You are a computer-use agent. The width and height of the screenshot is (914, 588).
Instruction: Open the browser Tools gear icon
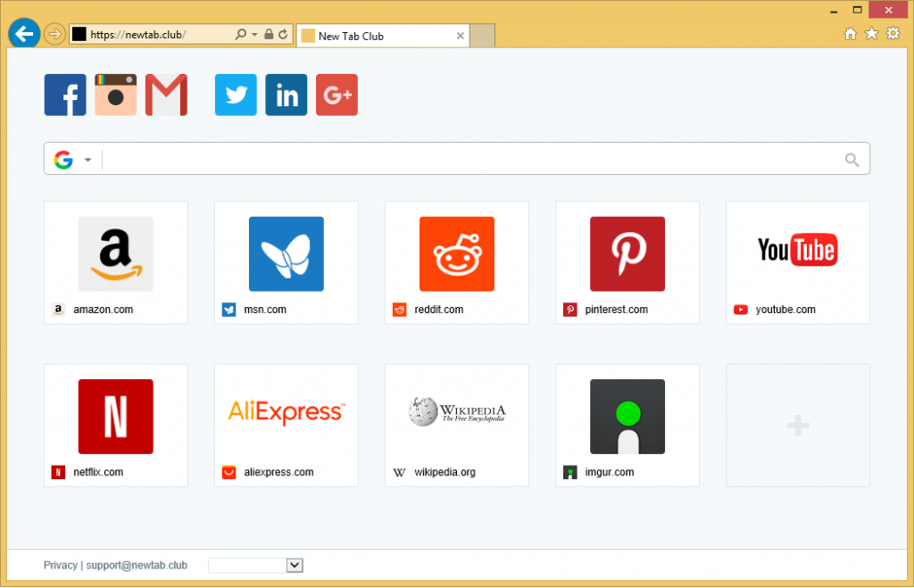point(893,34)
